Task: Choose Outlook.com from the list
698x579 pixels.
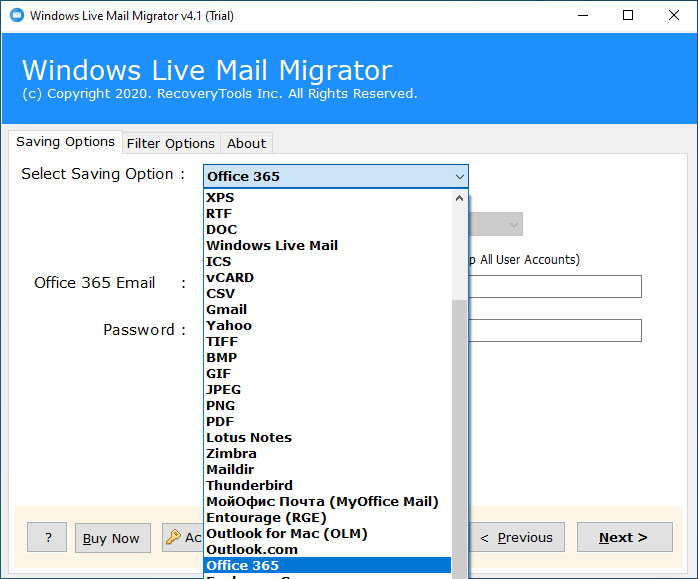Action: [328, 550]
